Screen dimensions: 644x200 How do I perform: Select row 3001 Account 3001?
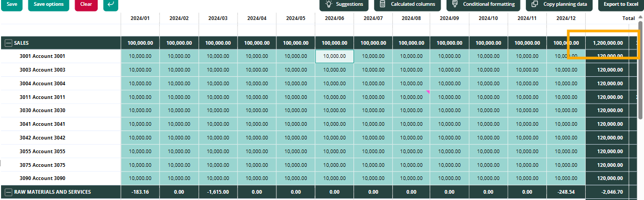[60, 56]
